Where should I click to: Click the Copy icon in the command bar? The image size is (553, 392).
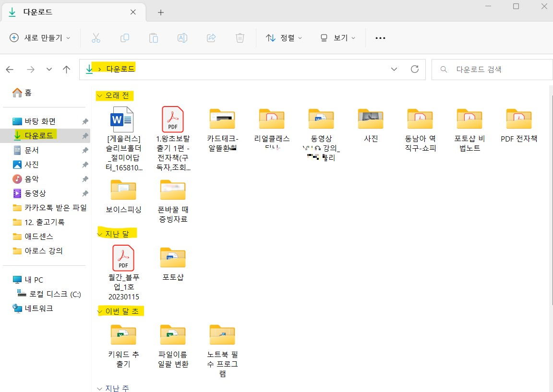(x=125, y=37)
